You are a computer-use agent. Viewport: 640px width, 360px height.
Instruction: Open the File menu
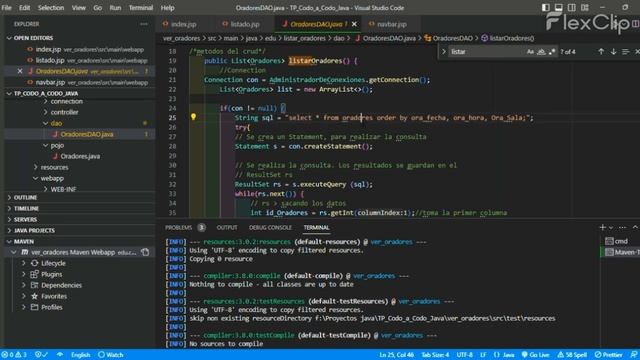click(7, 7)
